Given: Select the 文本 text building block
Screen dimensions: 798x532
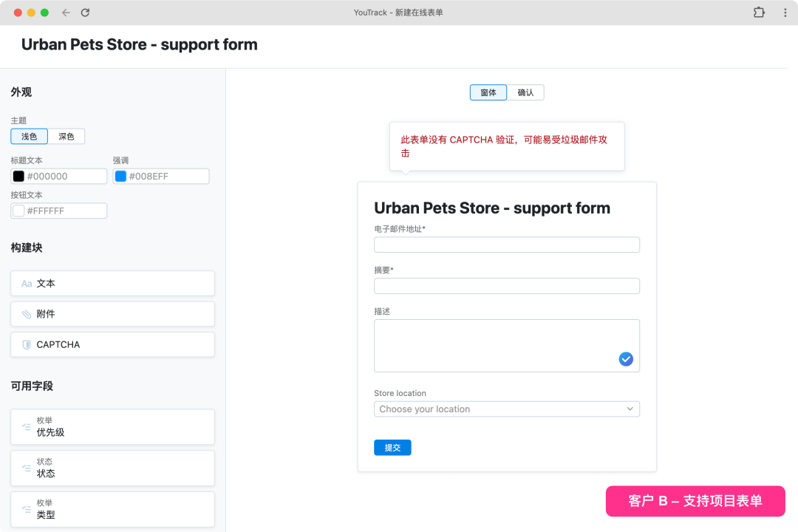Looking at the screenshot, I should (112, 283).
